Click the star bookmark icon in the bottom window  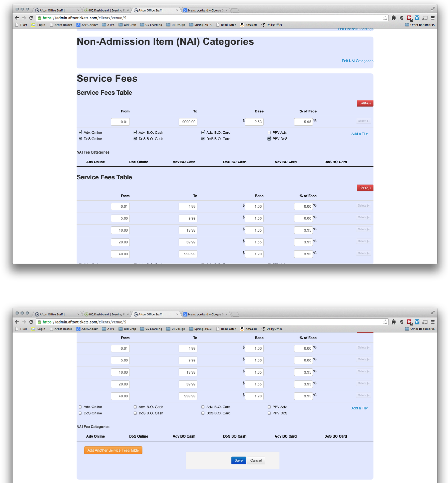385,322
